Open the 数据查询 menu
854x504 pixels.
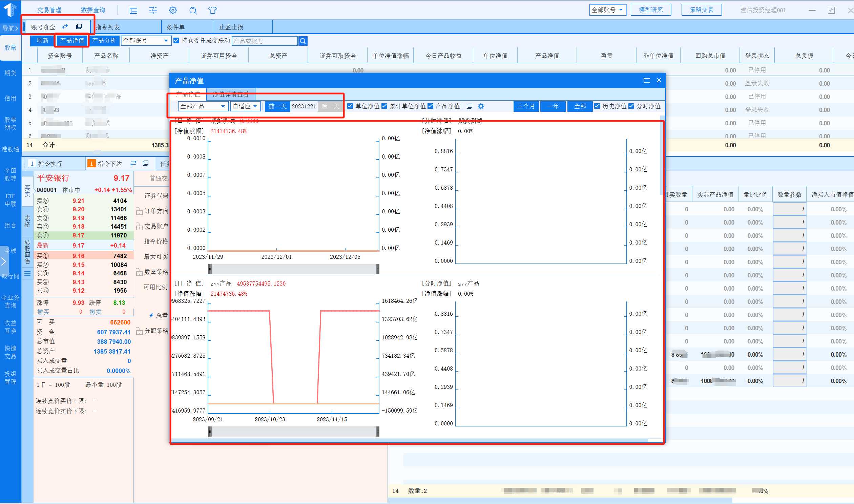(93, 10)
